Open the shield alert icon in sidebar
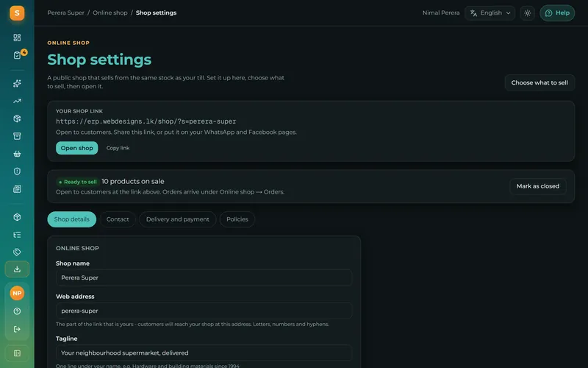This screenshot has height=368, width=588. (17, 171)
